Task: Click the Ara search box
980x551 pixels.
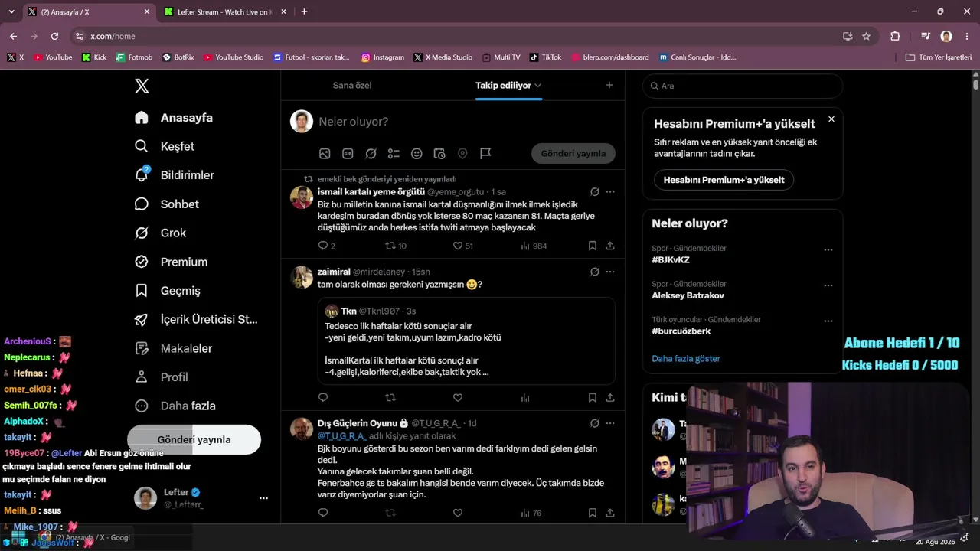Action: 743,86
